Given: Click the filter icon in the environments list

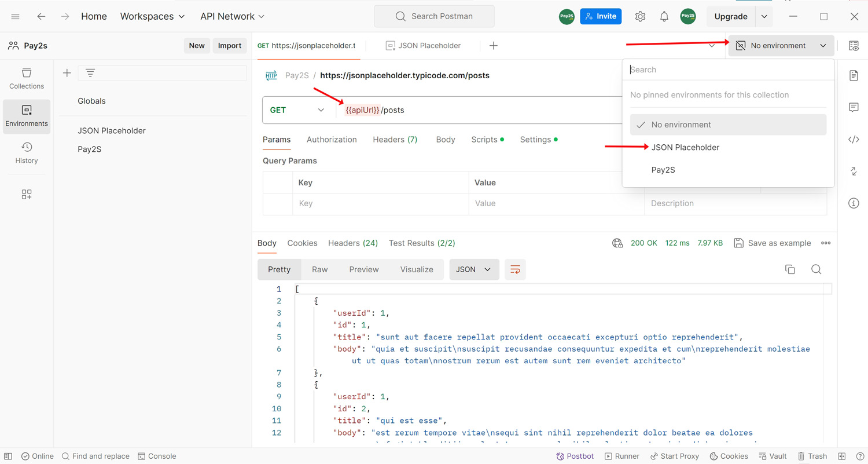Looking at the screenshot, I should coord(90,73).
